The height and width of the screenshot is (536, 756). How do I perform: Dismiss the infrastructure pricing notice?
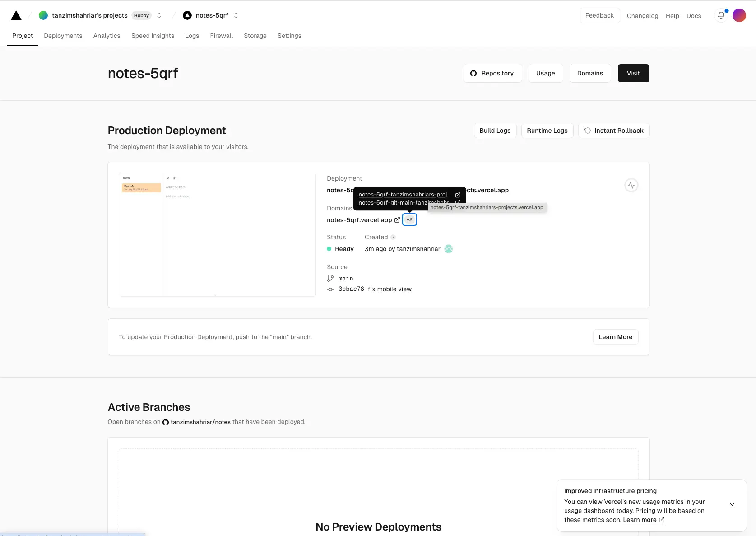(732, 505)
